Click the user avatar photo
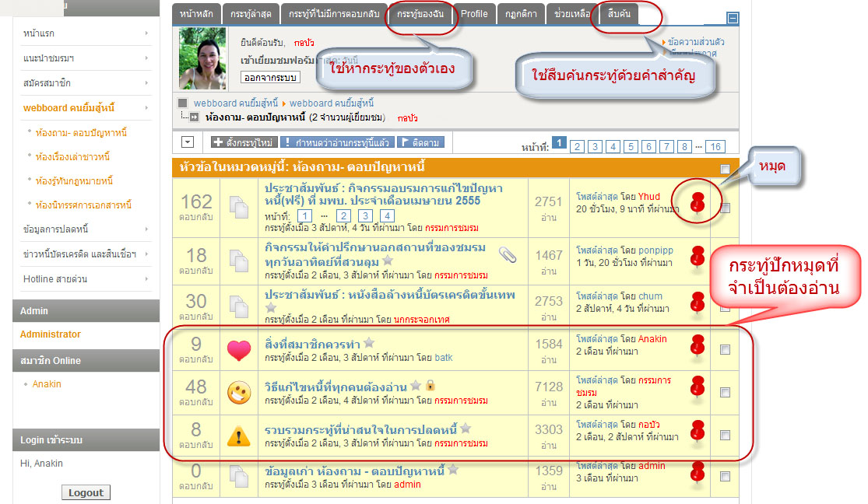868x504 pixels. coord(202,58)
